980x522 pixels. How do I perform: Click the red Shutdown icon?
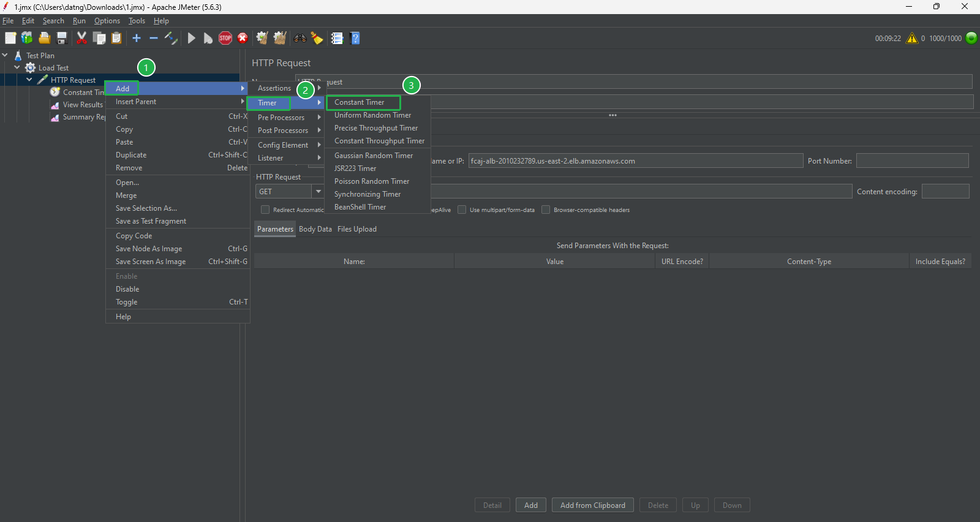tap(243, 38)
